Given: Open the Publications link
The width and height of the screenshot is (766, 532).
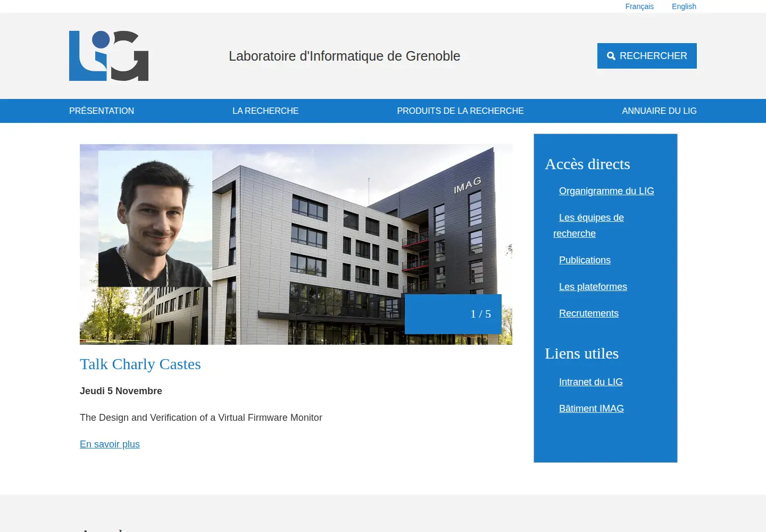Looking at the screenshot, I should 585,260.
